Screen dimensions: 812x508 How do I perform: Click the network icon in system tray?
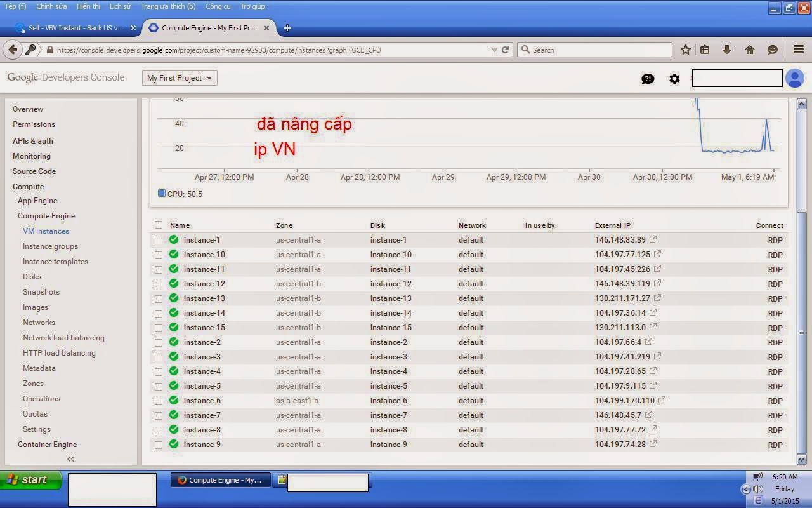pyautogui.click(x=757, y=477)
